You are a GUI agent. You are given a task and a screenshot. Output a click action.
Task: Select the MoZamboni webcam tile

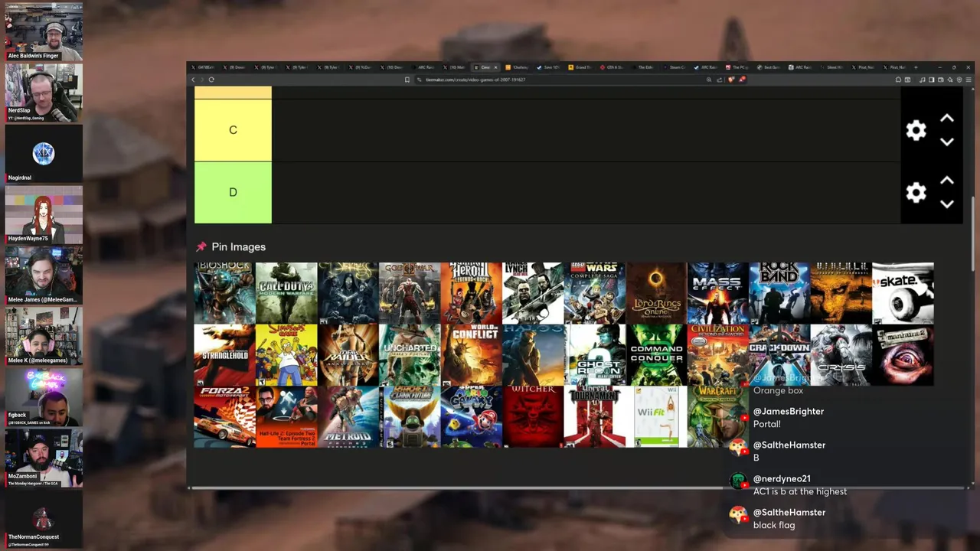[44, 458]
